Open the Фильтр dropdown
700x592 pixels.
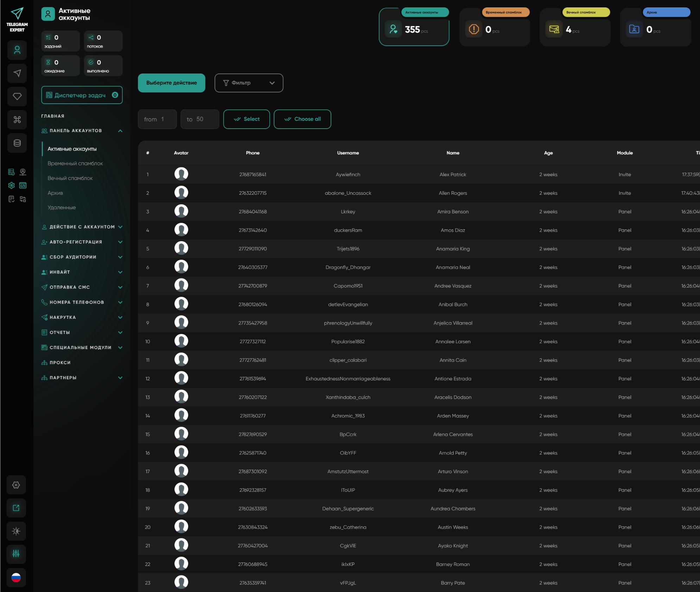point(249,83)
